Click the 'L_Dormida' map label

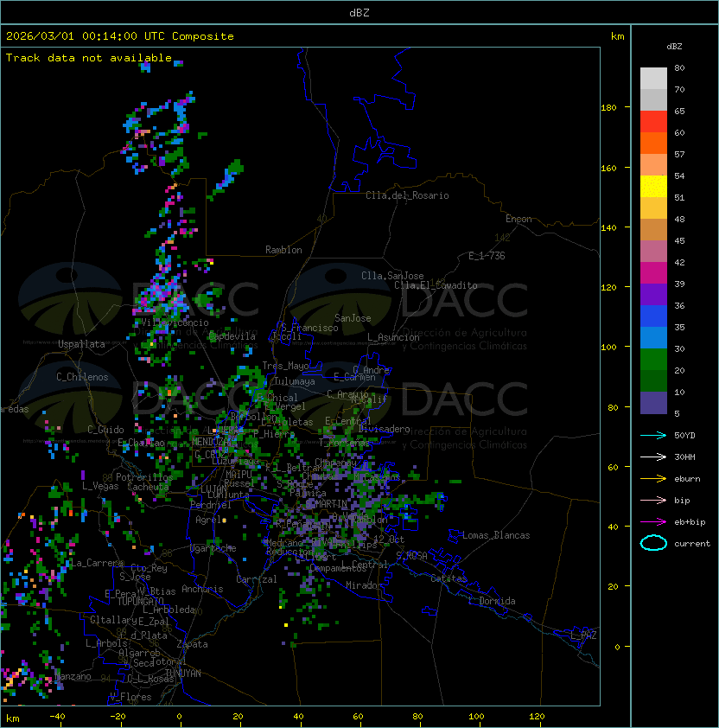coord(492,601)
